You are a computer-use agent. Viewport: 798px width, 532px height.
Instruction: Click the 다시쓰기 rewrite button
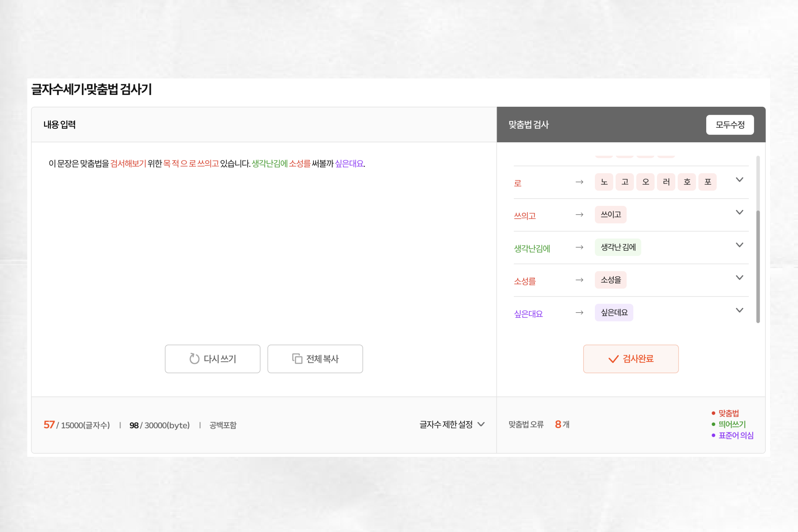click(x=212, y=359)
